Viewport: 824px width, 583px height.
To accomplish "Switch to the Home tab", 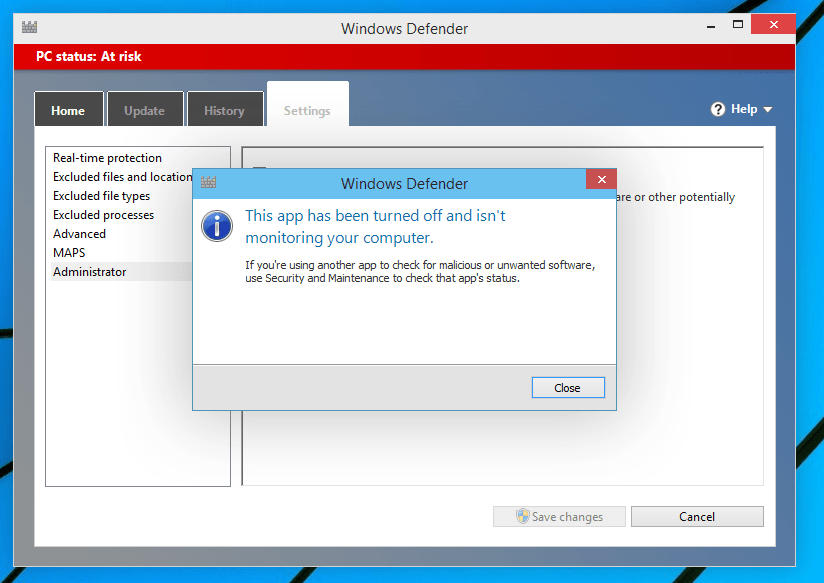I will (x=68, y=109).
